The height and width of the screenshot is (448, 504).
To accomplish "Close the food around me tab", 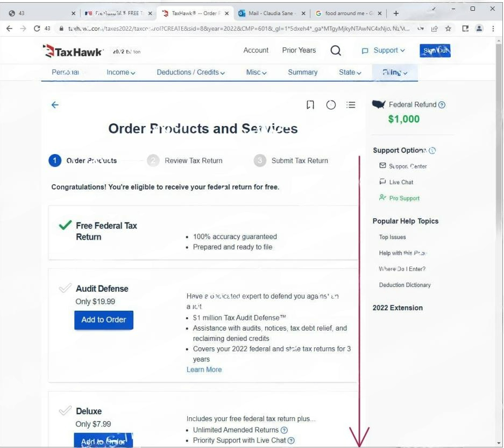I will tap(380, 13).
